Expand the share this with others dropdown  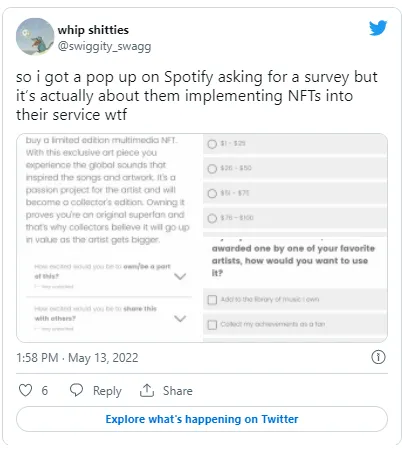(x=180, y=319)
